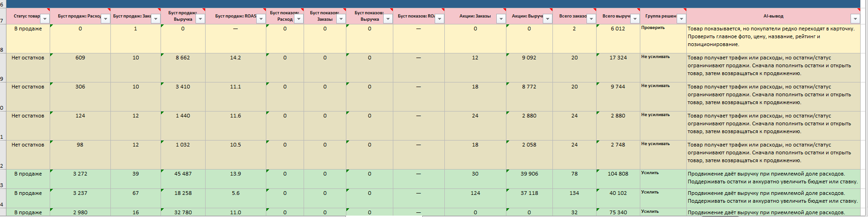Select row header 7
Viewport: 868px width, 217px height.
(x=2, y=16)
